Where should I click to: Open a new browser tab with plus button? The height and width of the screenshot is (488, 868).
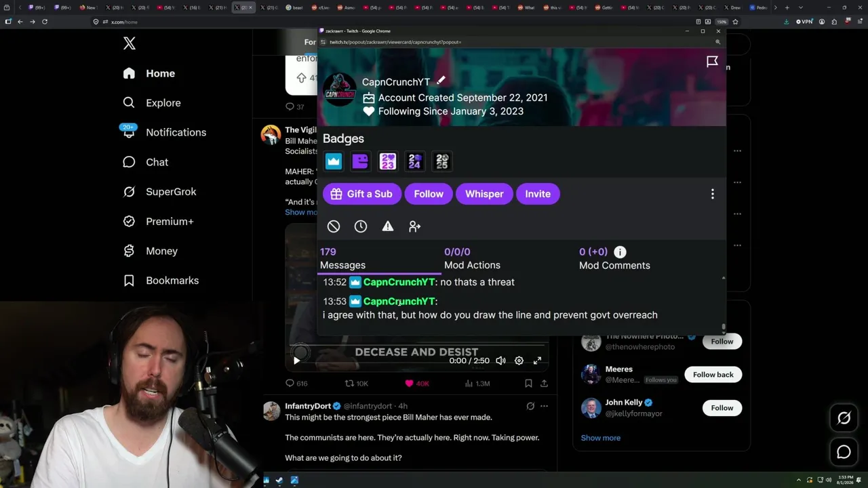(787, 7)
